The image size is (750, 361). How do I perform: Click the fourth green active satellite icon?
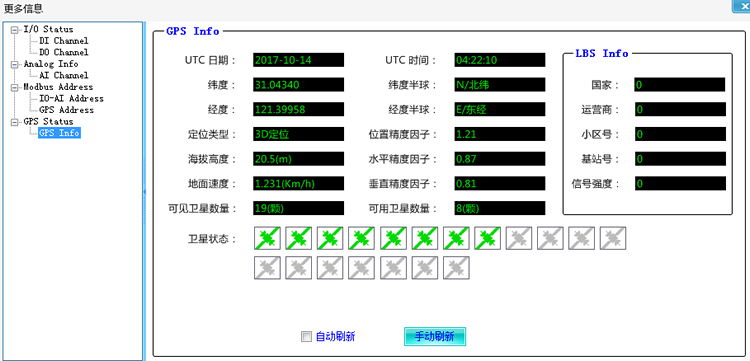pos(362,238)
